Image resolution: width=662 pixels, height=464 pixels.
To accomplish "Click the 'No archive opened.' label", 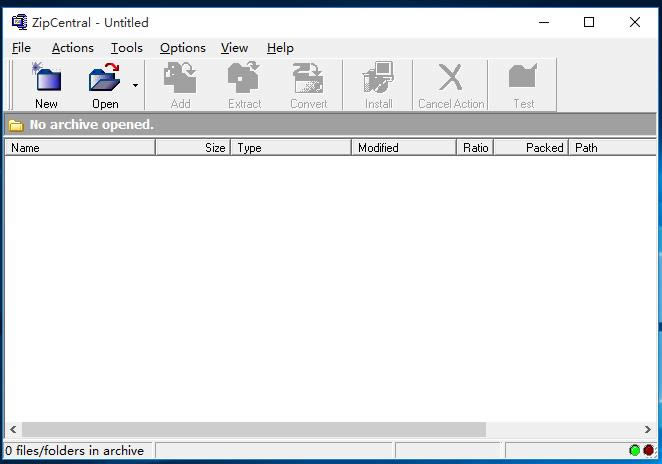I will pos(92,125).
